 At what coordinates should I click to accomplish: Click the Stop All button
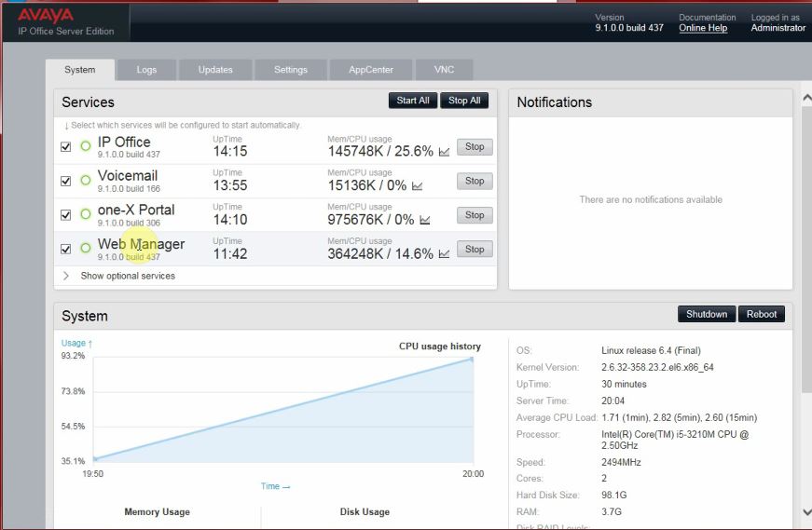coord(464,101)
